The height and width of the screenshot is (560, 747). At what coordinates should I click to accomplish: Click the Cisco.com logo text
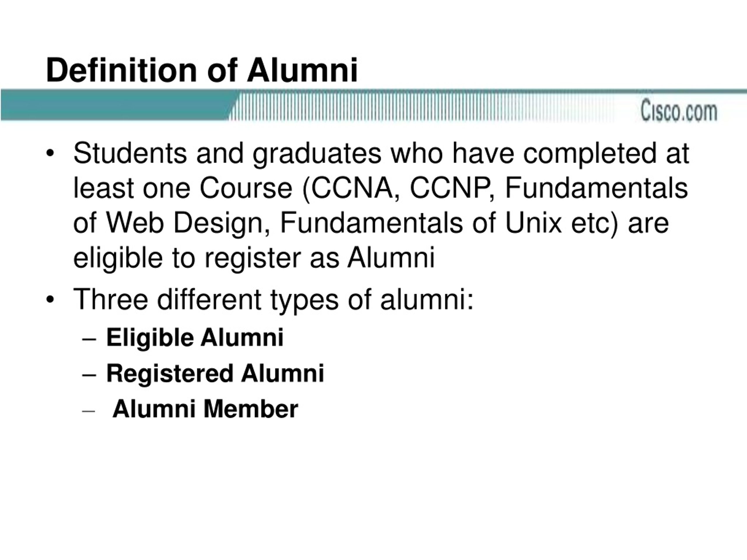pyautogui.click(x=679, y=110)
